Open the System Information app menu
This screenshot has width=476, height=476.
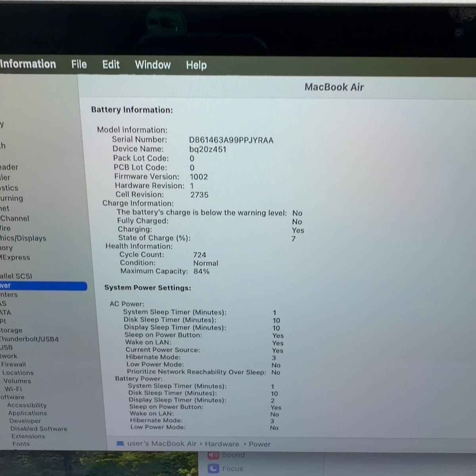coord(28,64)
